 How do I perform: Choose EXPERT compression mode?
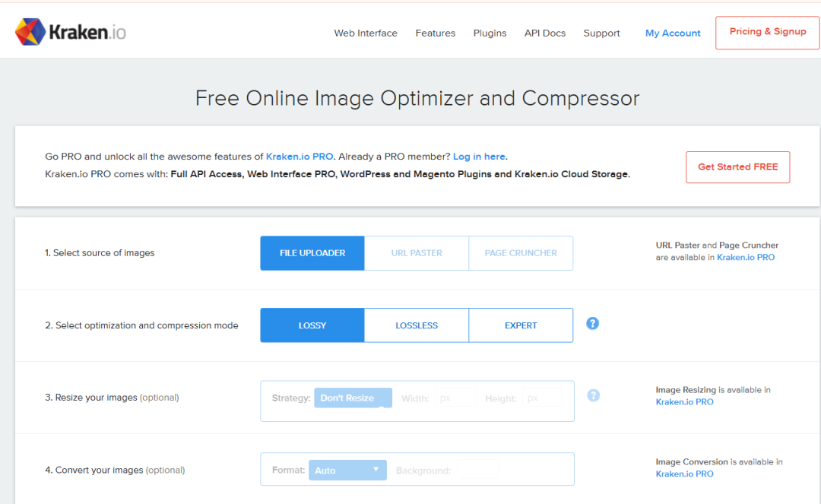[x=521, y=325]
